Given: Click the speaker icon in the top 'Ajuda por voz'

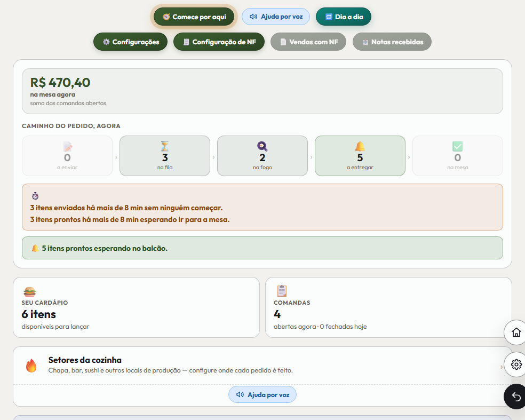Looking at the screenshot, I should 253,17.
